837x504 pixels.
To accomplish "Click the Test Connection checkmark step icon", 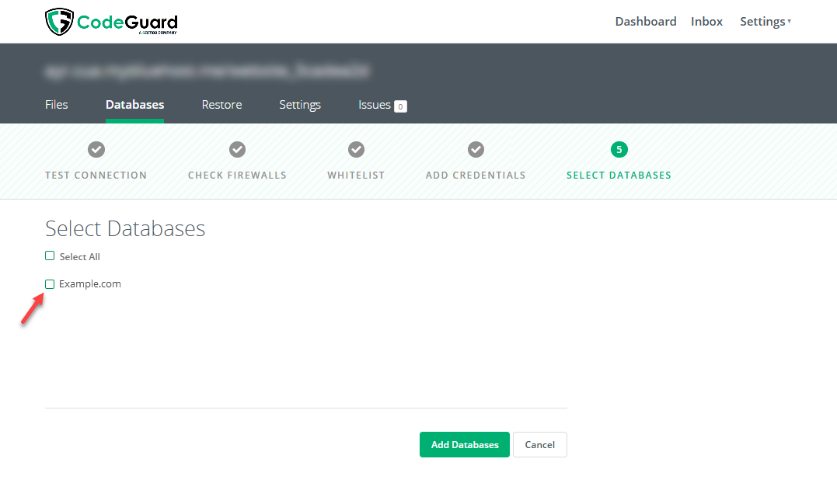I will 96,149.
